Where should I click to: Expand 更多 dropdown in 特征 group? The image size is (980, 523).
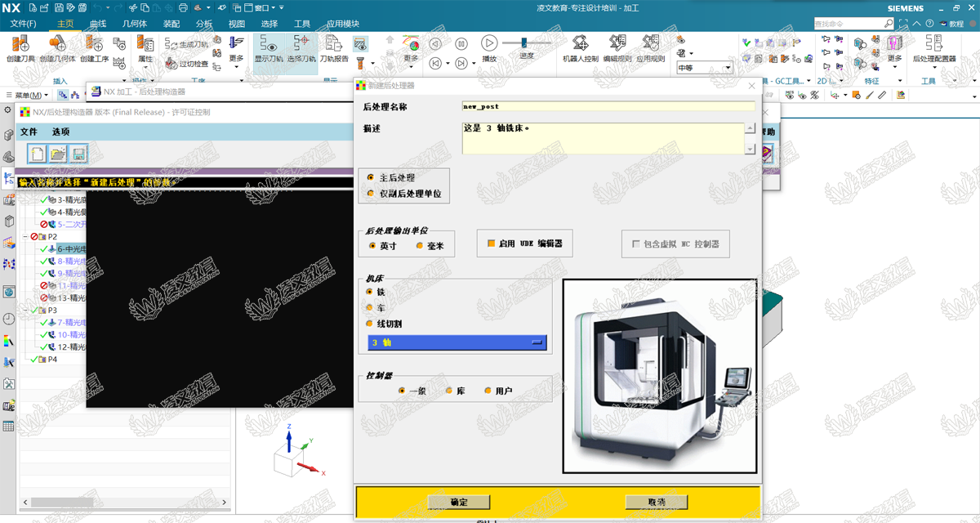(894, 50)
